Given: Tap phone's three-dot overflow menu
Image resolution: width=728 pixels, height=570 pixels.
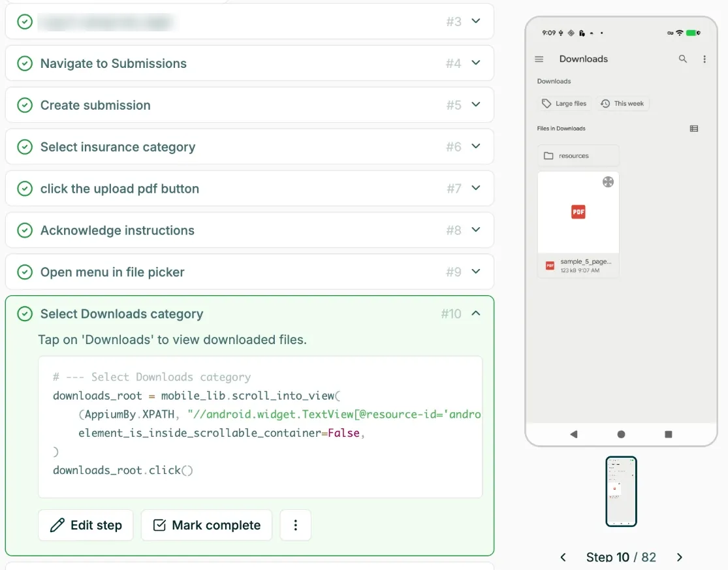Looking at the screenshot, I should click(x=704, y=59).
